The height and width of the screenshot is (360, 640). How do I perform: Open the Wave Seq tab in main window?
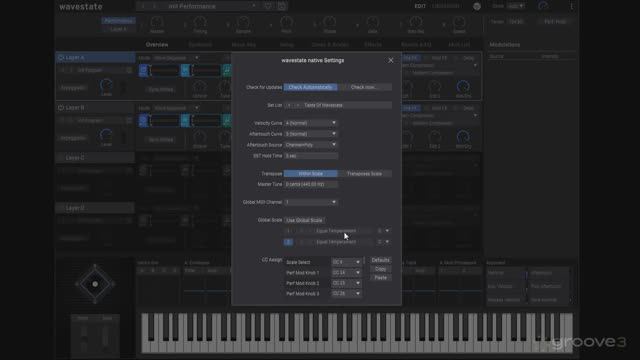[244, 44]
